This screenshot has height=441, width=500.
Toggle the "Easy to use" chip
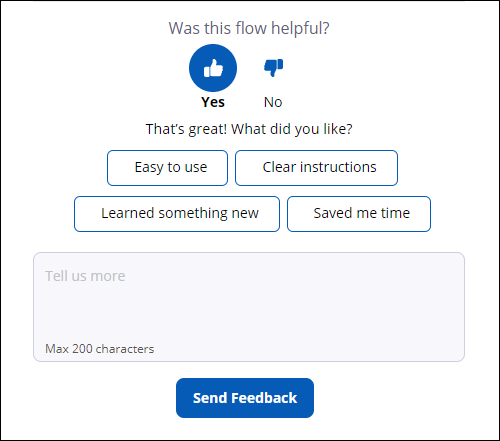click(167, 168)
